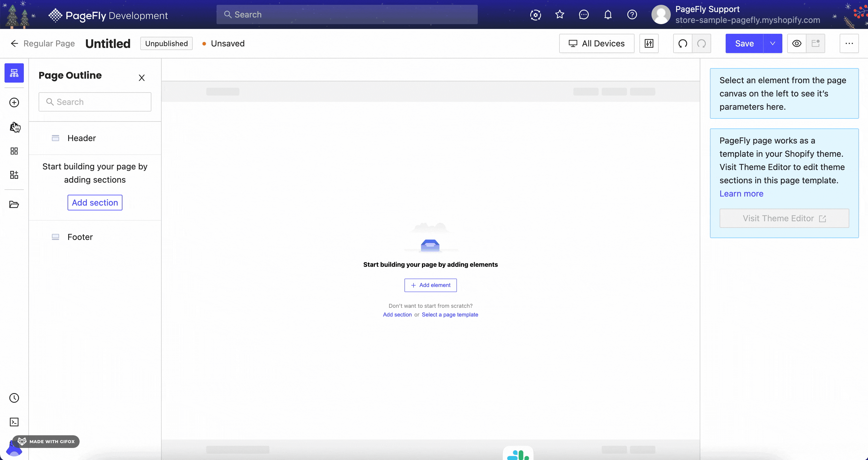Click the Add element plus icon in sidebar
868x460 pixels.
tap(14, 102)
